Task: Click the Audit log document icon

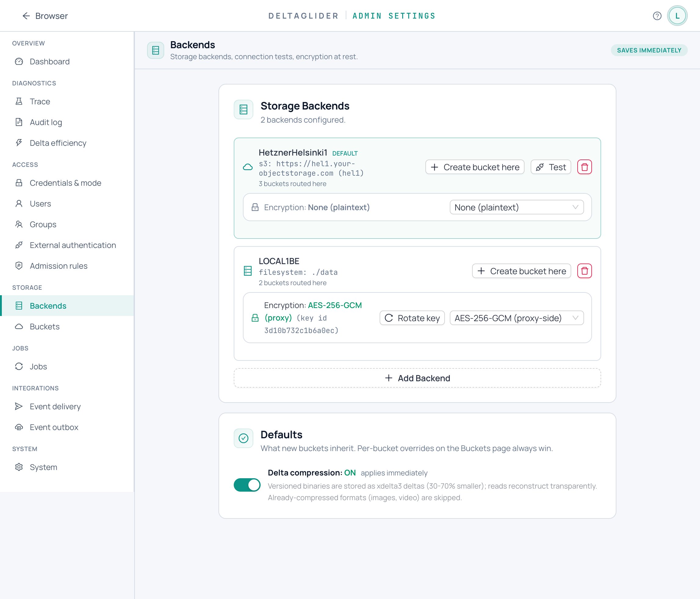Action: click(x=19, y=122)
